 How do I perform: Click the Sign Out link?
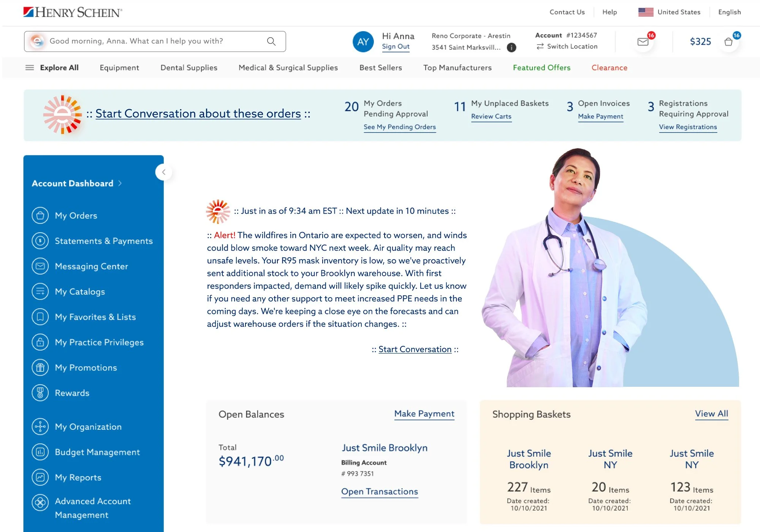(x=396, y=47)
